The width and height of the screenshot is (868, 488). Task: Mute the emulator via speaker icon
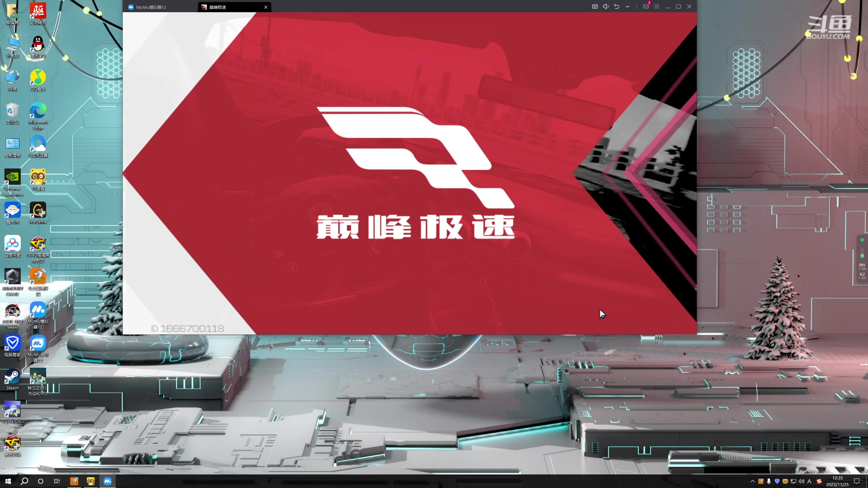coord(606,7)
